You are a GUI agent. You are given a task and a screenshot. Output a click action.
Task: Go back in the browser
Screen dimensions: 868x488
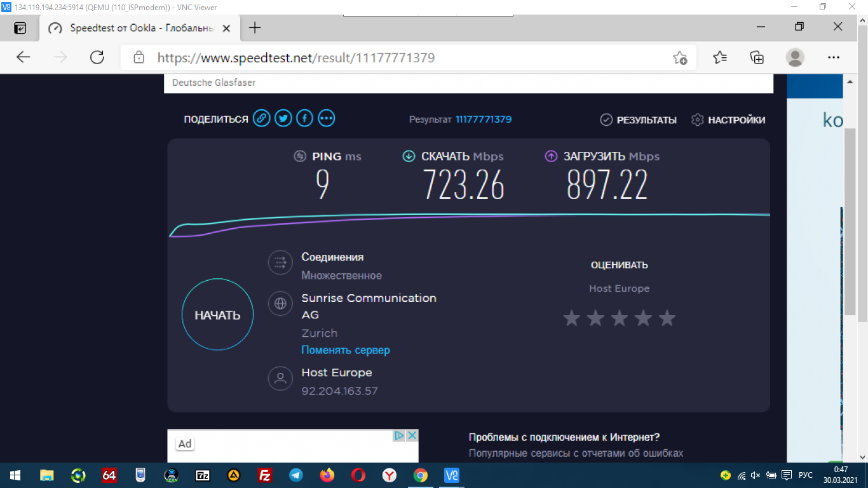pos(24,58)
